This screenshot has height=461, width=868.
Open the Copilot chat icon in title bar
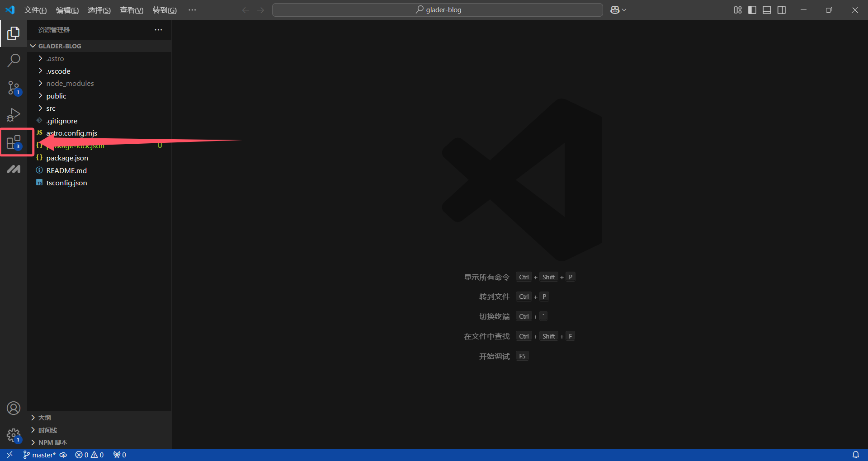[x=615, y=10]
